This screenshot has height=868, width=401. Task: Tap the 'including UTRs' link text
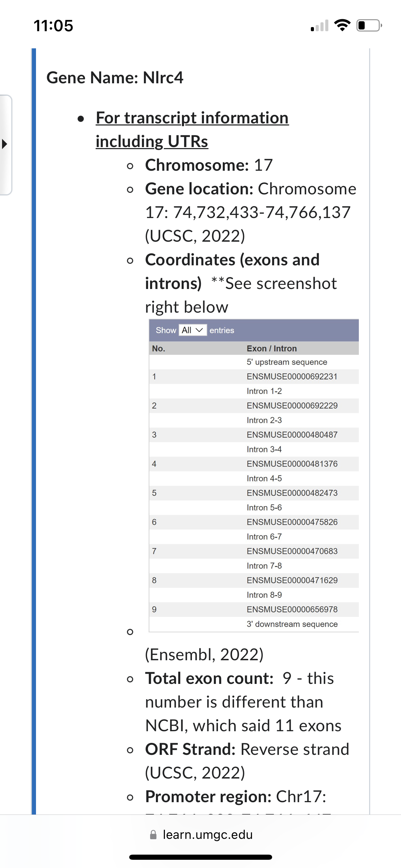pyautogui.click(x=152, y=142)
